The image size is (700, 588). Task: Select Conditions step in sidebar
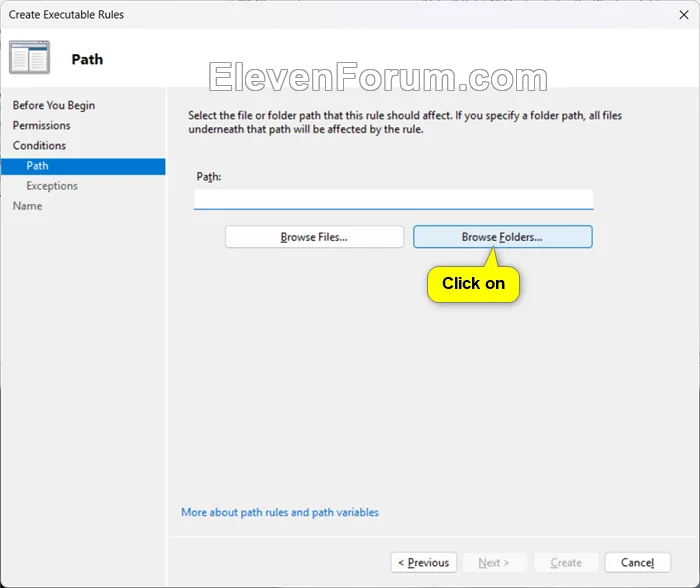tap(39, 146)
